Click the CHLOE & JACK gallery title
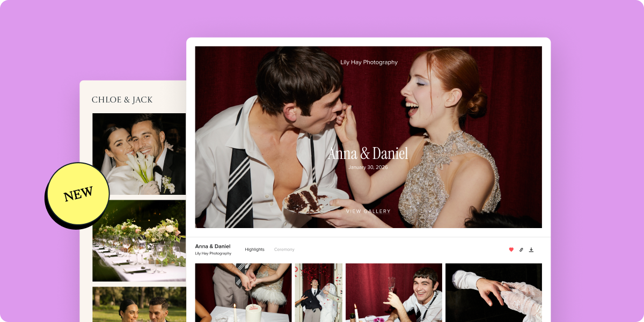The image size is (644, 322). 122,100
